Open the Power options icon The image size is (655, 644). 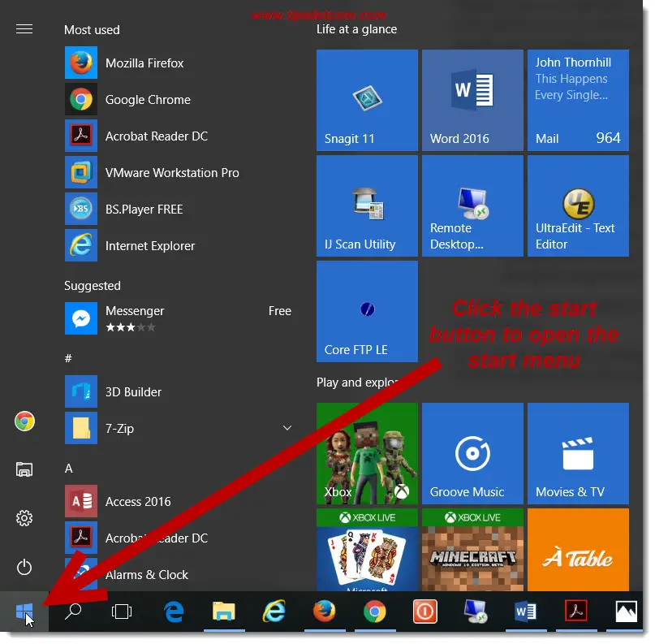(24, 566)
